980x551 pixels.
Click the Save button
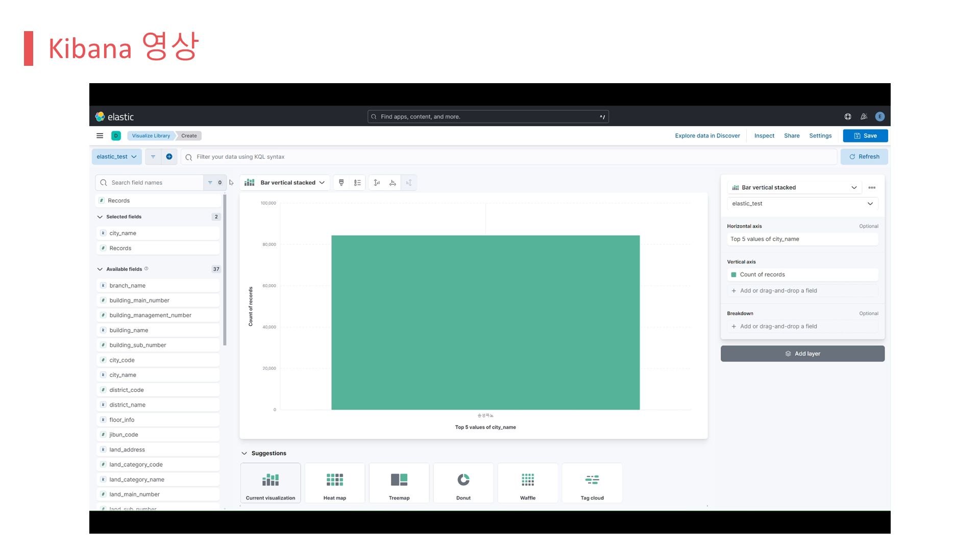(x=865, y=136)
